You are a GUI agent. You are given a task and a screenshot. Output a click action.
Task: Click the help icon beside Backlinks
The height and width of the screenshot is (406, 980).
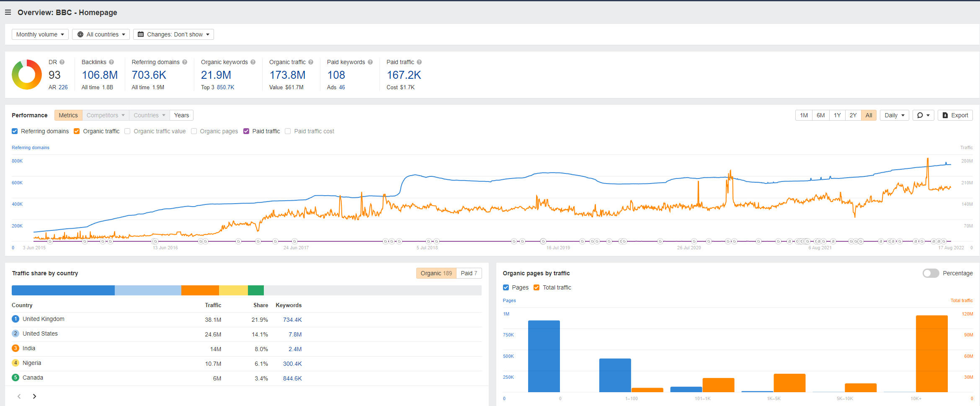(111, 62)
